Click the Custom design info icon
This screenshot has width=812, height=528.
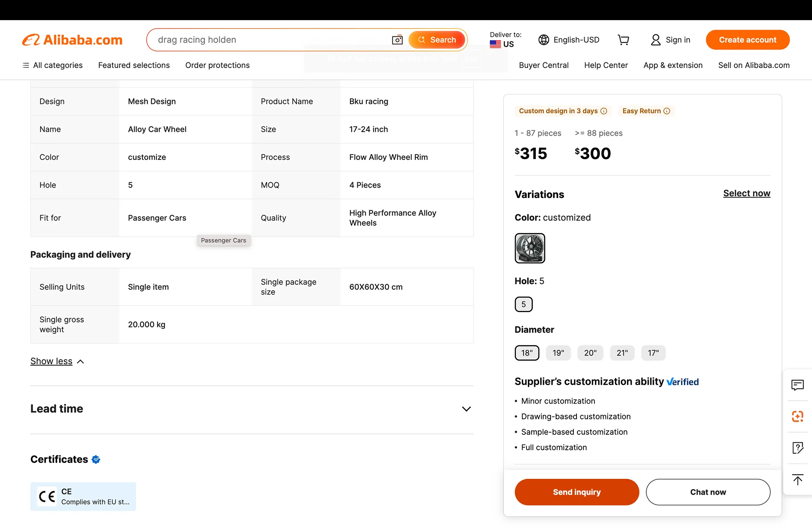[604, 111]
